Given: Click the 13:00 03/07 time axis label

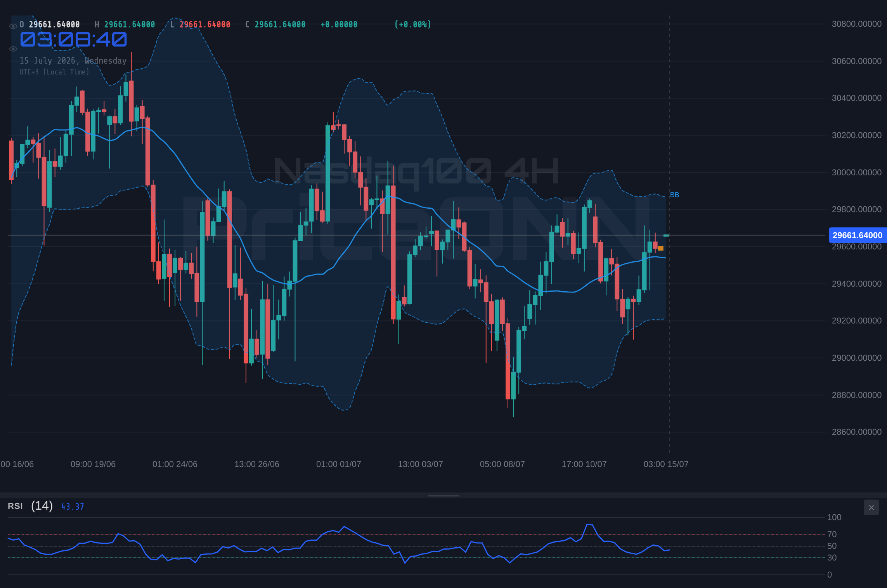Looking at the screenshot, I should point(421,464).
